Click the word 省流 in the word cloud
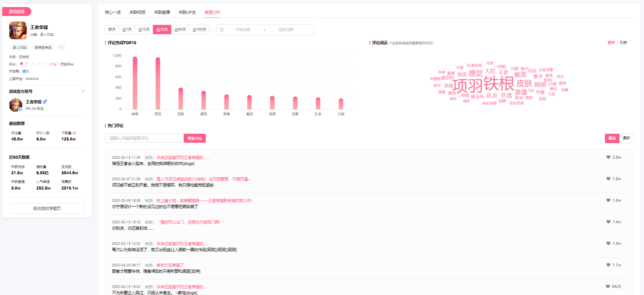644x295 pixels. click(520, 74)
